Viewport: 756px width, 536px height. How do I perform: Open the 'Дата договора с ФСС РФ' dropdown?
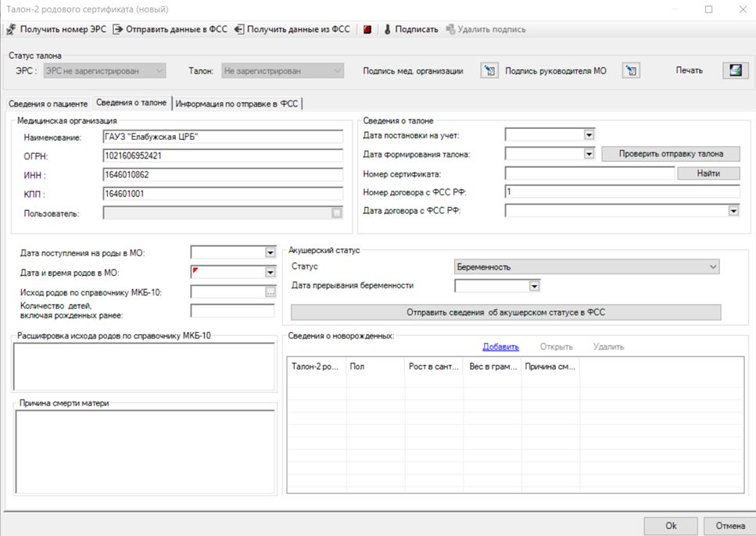pos(733,211)
